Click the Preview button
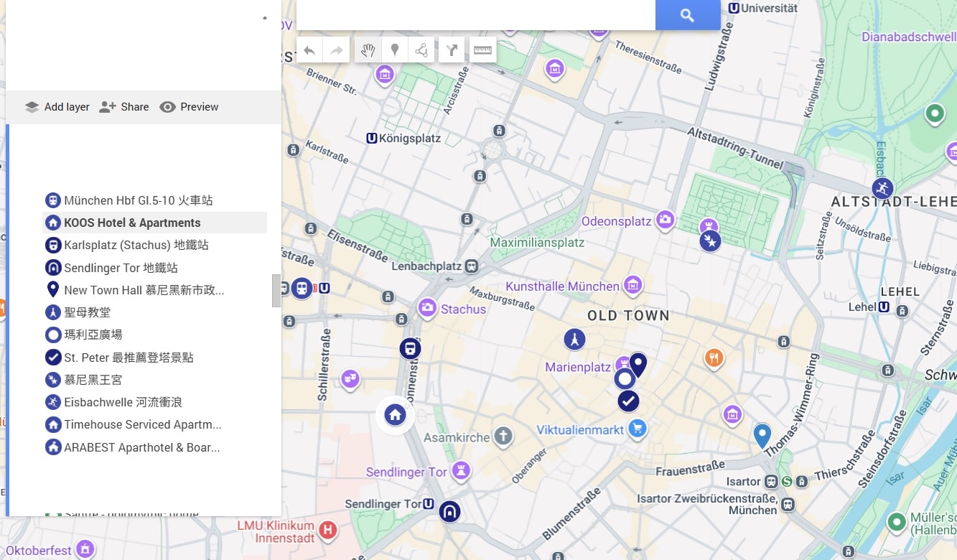Viewport: 957px width, 560px height. coord(189,107)
